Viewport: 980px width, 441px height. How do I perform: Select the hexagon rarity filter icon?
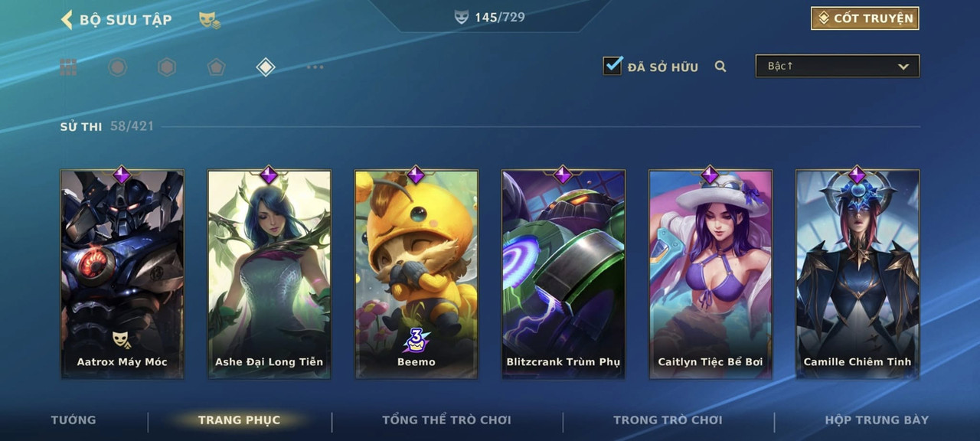point(167,67)
